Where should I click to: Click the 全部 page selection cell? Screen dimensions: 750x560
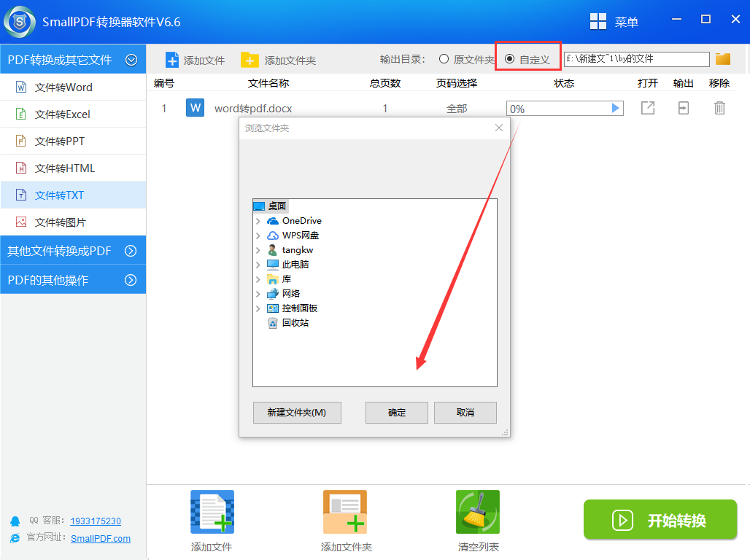457,109
